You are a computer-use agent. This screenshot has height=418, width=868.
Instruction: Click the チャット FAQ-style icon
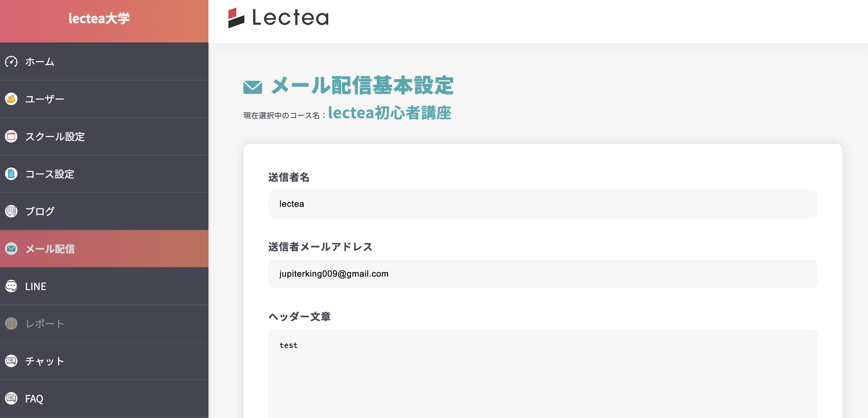pyautogui.click(x=11, y=361)
